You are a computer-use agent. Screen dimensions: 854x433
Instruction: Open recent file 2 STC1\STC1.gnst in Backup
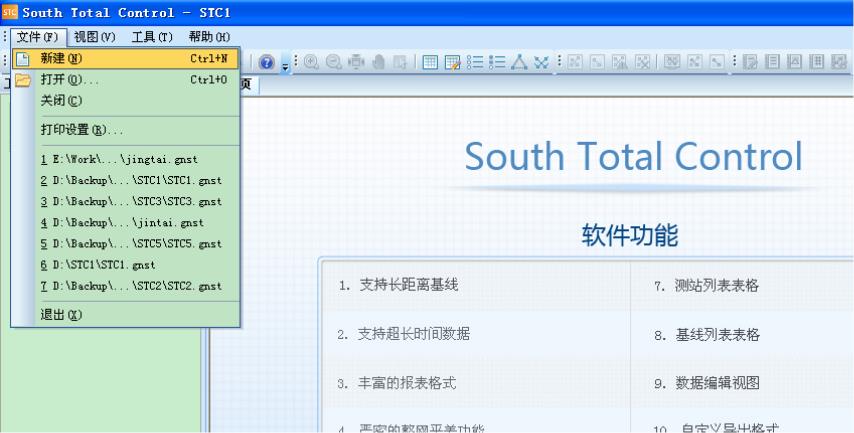[x=125, y=180]
